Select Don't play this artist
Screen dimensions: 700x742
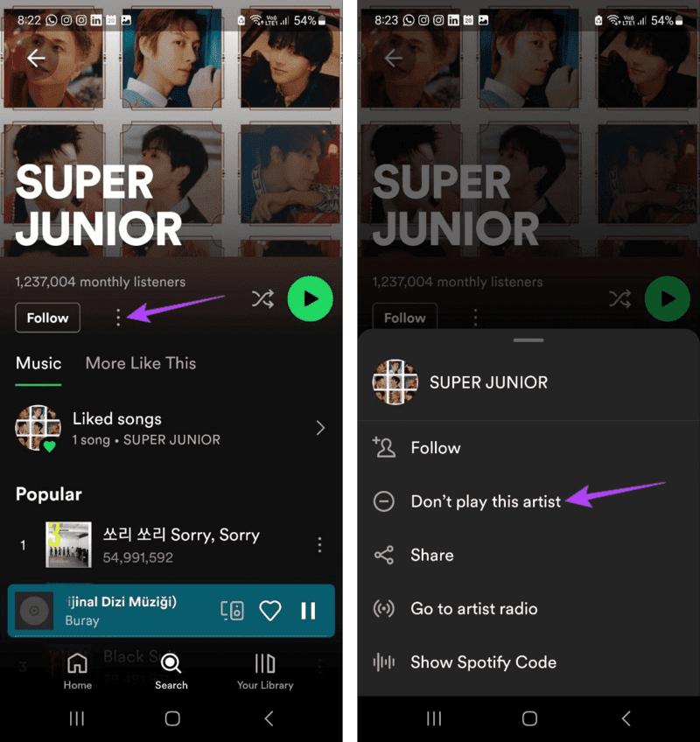pos(528,501)
